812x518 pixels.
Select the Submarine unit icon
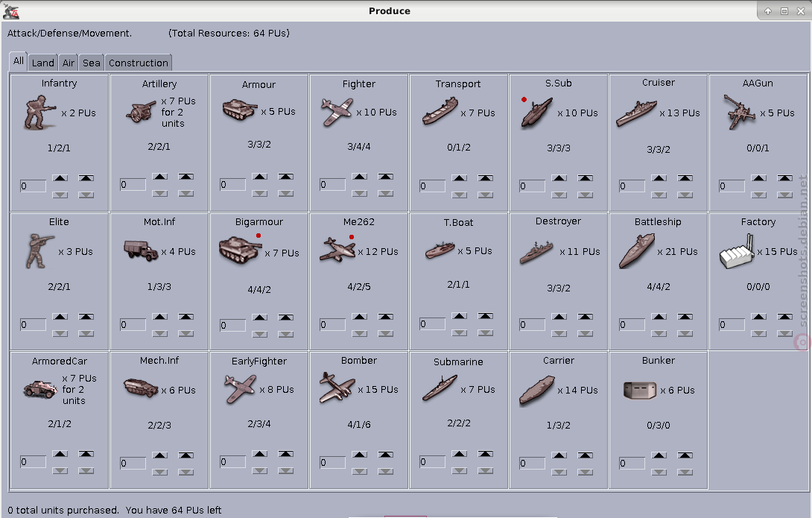click(x=440, y=388)
